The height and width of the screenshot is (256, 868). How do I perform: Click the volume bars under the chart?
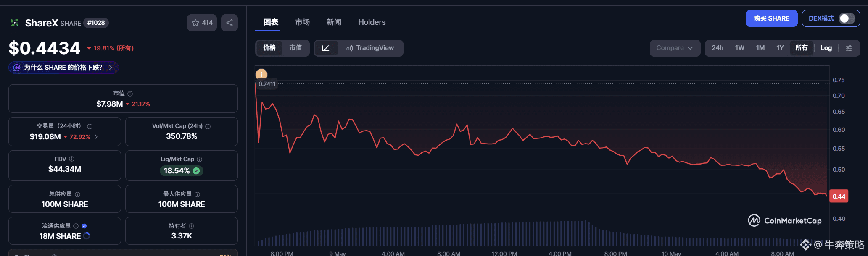click(542, 234)
